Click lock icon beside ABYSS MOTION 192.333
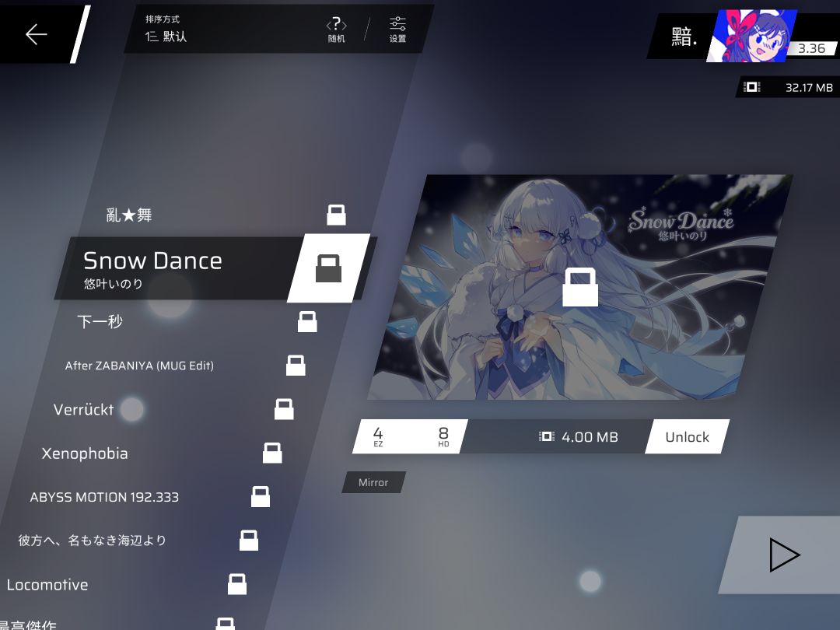Screen dimensions: 840x630 tap(261, 496)
